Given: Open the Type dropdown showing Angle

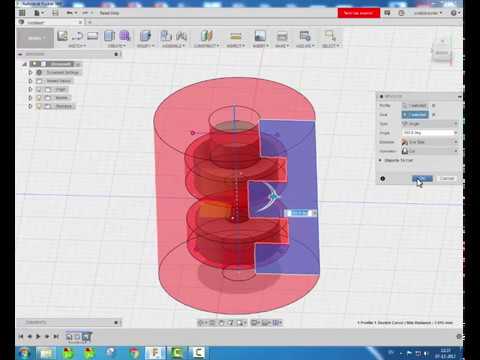Looking at the screenshot, I should (x=430, y=124).
